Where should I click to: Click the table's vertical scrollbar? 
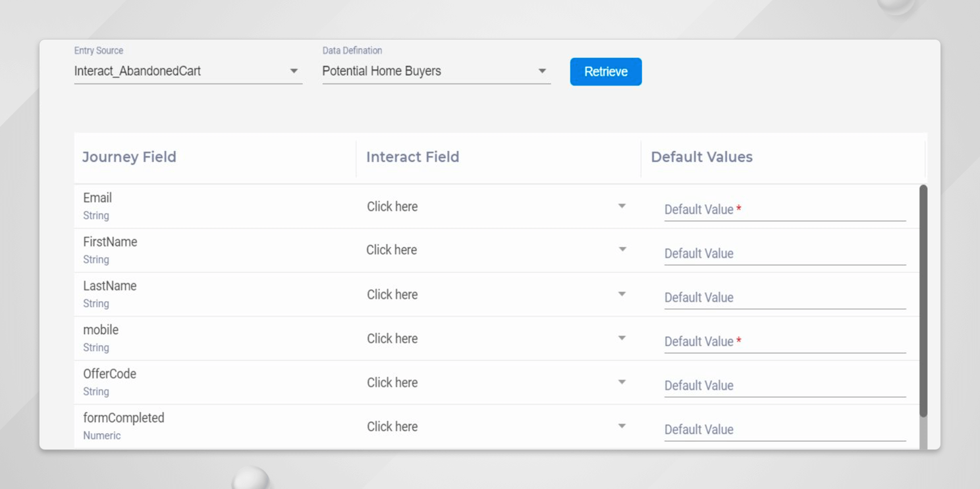click(x=923, y=301)
